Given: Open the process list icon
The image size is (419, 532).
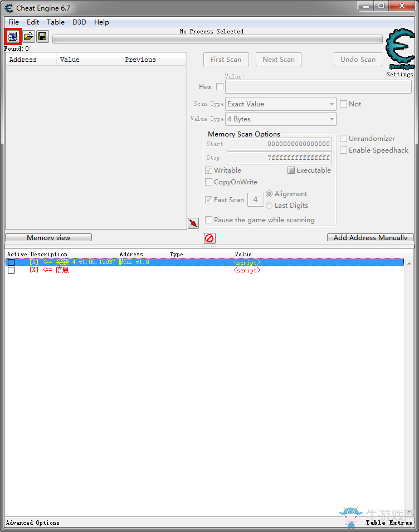Looking at the screenshot, I should 13,36.
